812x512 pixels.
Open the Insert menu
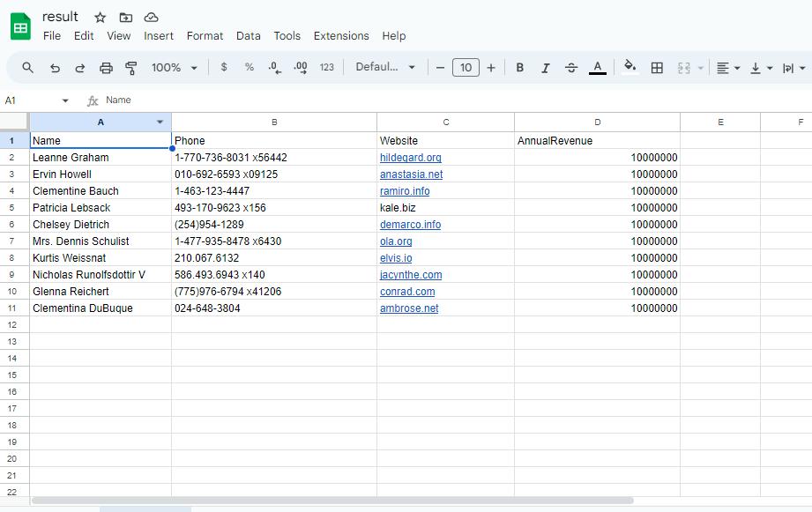[159, 36]
